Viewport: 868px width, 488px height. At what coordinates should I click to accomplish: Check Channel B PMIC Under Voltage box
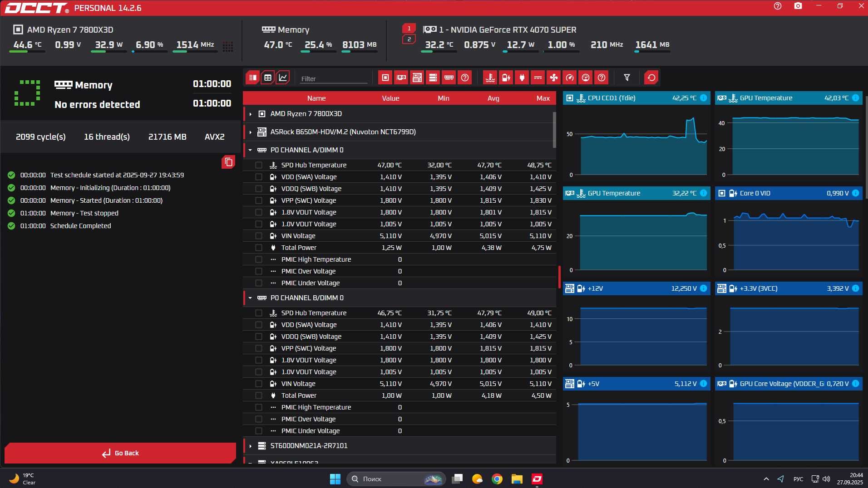(x=259, y=431)
